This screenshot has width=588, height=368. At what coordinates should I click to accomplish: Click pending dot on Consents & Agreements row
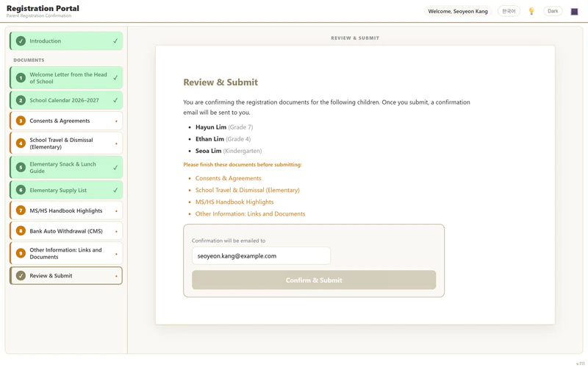[116, 121]
